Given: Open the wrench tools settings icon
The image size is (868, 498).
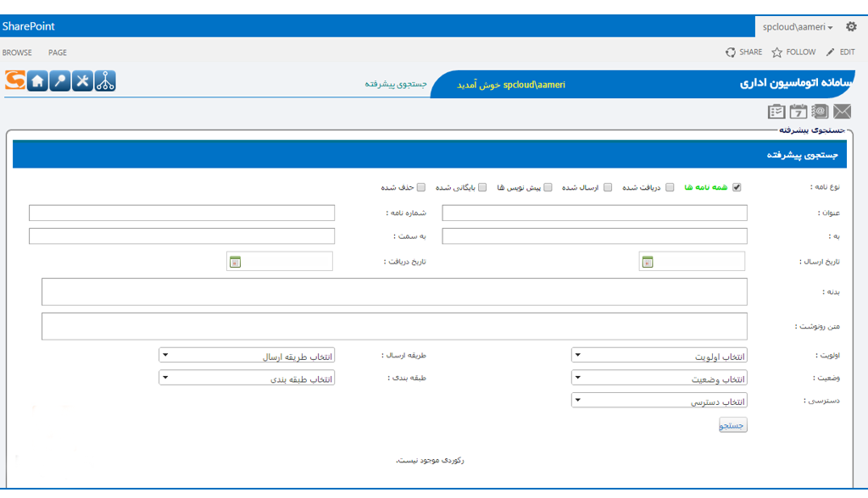Looking at the screenshot, I should tap(82, 81).
